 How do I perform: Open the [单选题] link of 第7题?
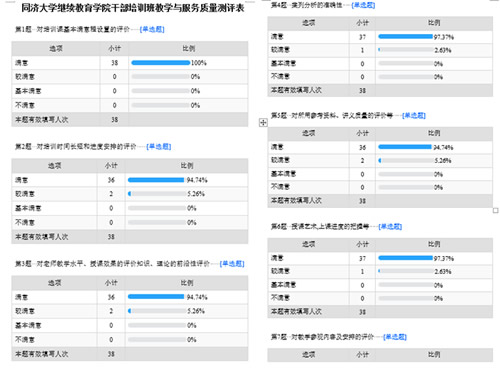[395, 337]
